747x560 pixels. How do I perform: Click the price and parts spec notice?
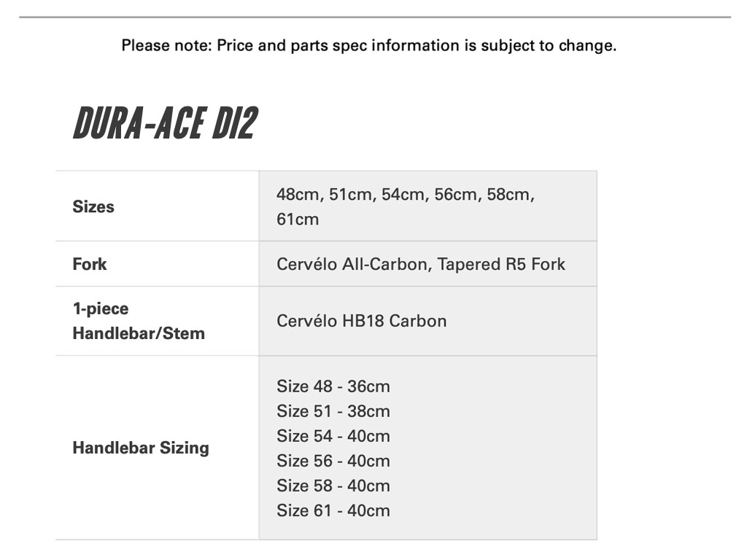(368, 46)
